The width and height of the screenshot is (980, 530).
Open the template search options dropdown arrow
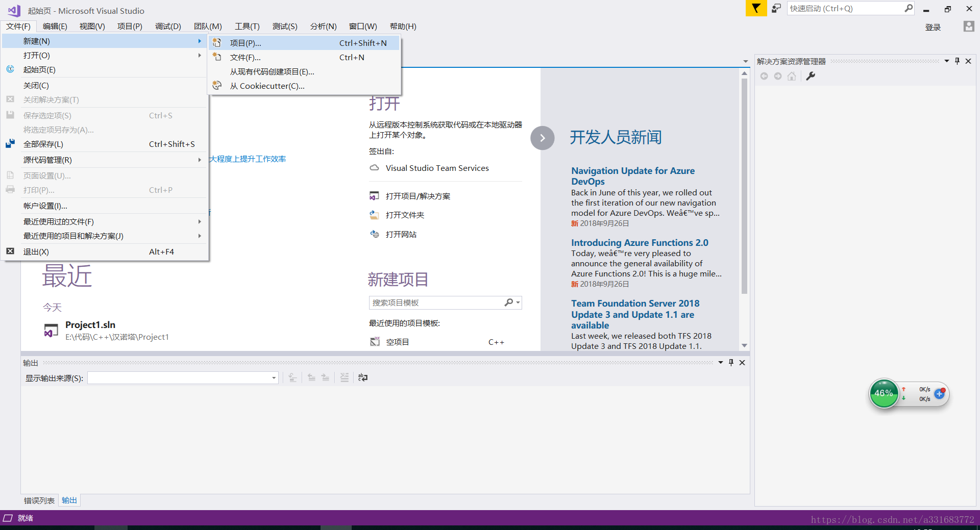[x=518, y=302]
